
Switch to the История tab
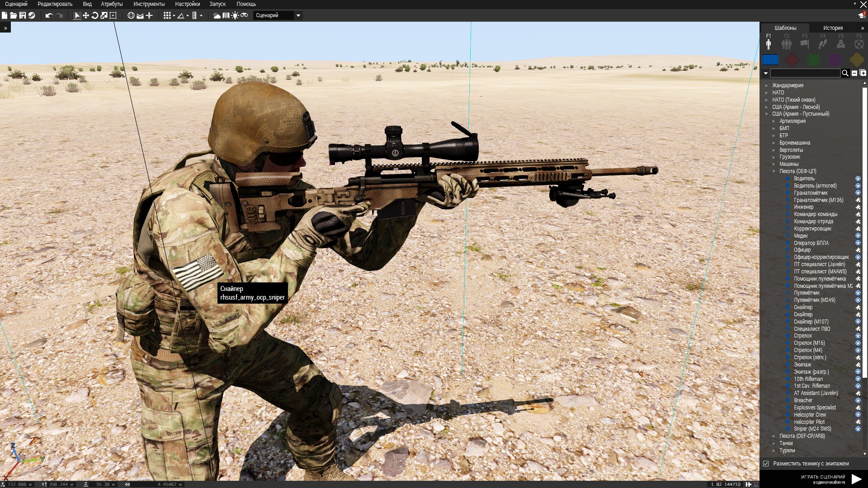(833, 28)
